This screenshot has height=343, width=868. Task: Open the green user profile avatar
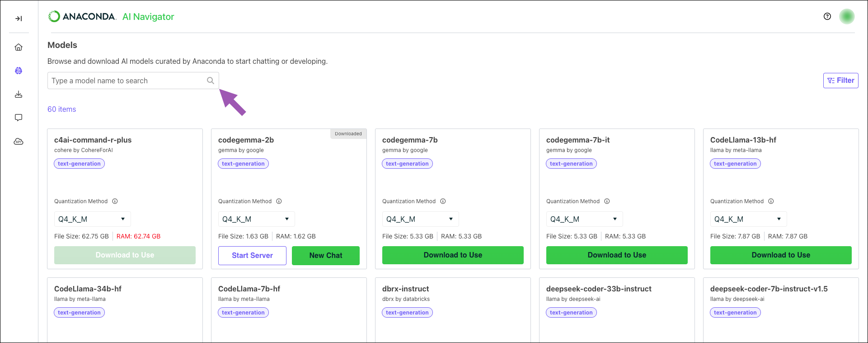[x=847, y=16]
